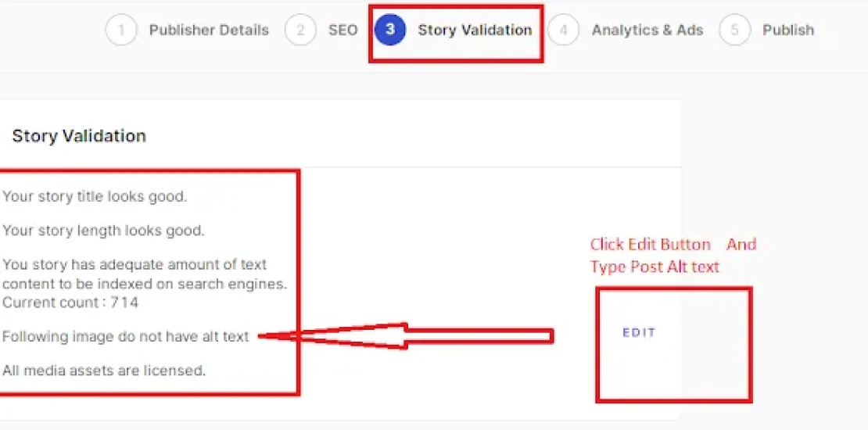
Task: Click the "Following image do not have alt text" warning
Action: [x=126, y=337]
